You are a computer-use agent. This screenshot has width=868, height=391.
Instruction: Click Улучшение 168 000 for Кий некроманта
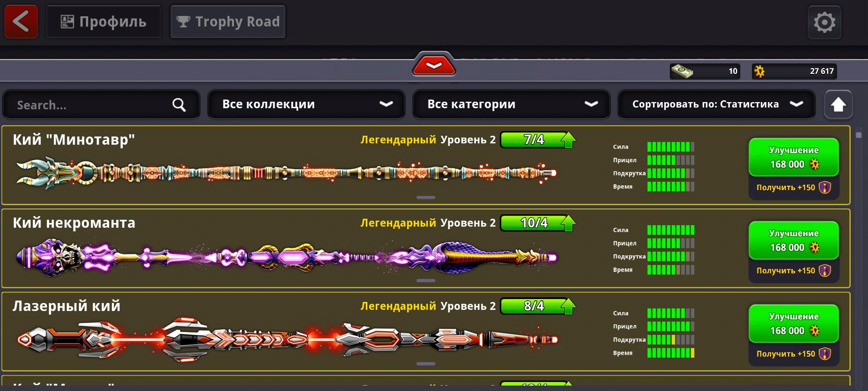tap(794, 240)
